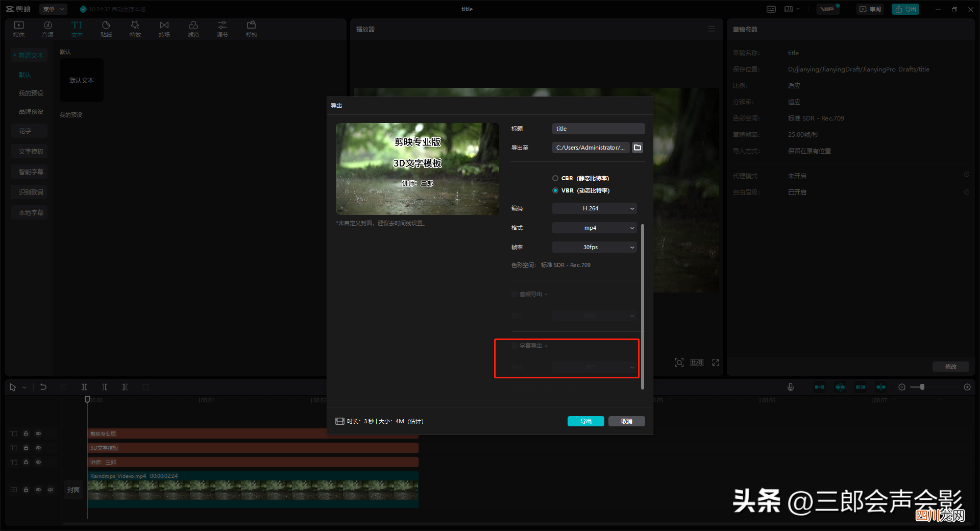The height and width of the screenshot is (531, 980).
Task: Click the help icon beside 代理模式
Action: [967, 175]
